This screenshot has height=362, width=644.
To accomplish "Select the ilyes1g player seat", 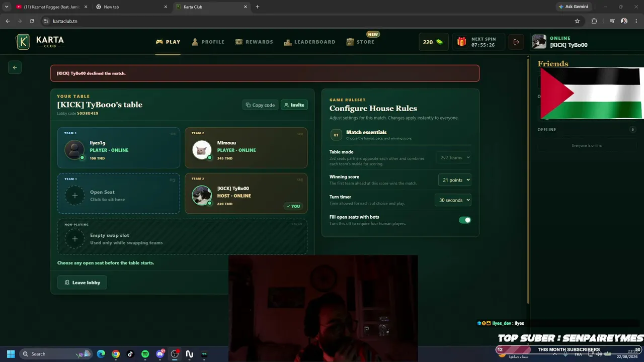I will click(119, 148).
